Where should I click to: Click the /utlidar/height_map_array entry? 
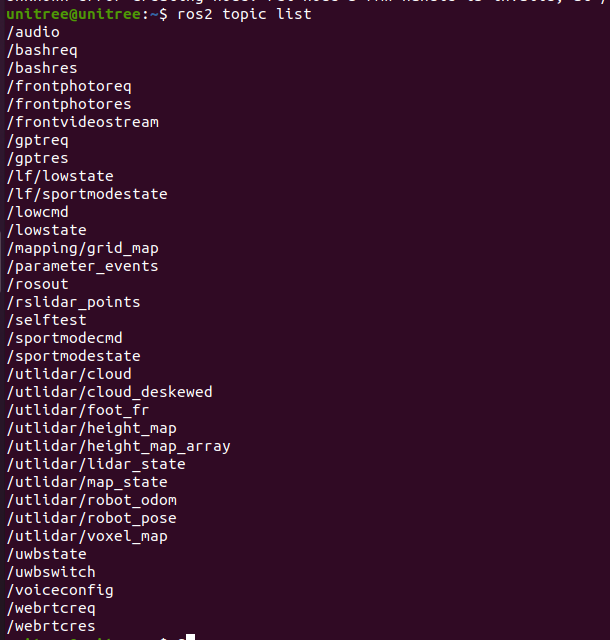[118, 447]
